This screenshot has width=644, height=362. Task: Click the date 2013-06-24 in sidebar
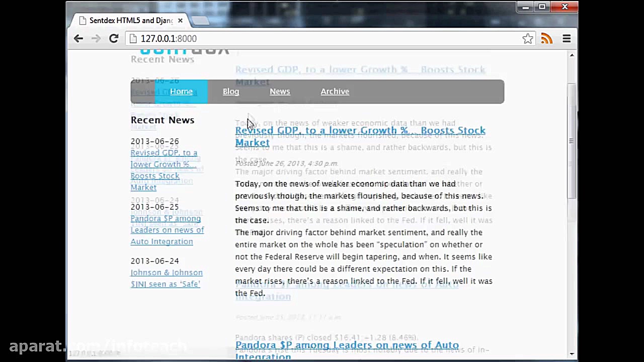click(x=154, y=261)
